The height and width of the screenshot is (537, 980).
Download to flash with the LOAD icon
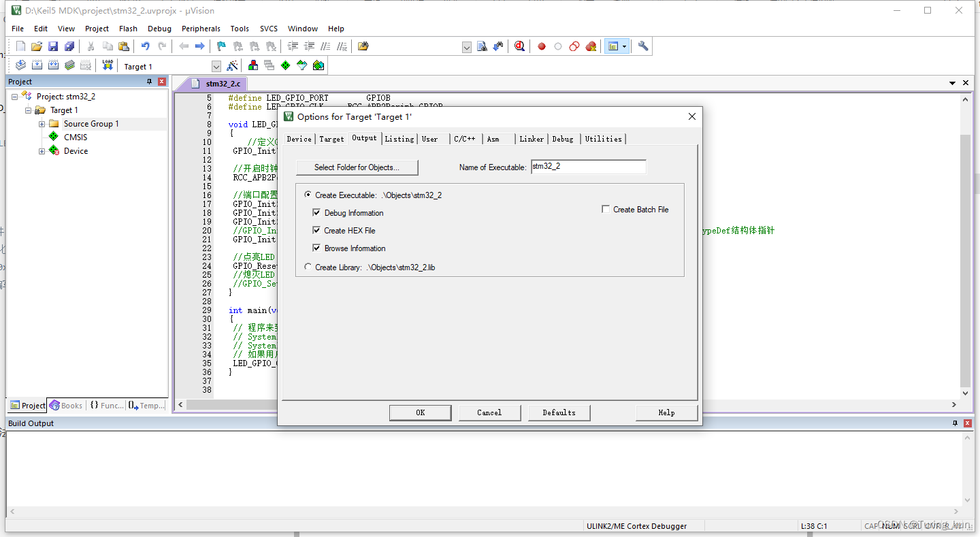coord(108,65)
